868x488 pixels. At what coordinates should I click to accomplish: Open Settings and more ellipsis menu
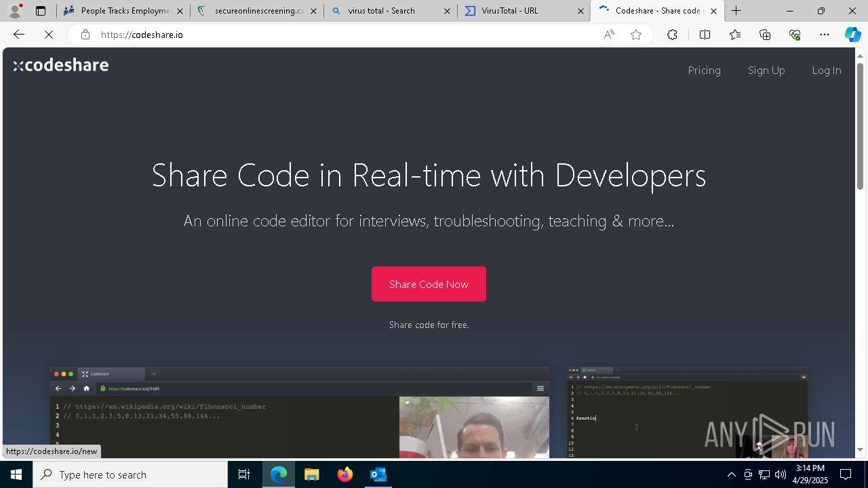[825, 35]
